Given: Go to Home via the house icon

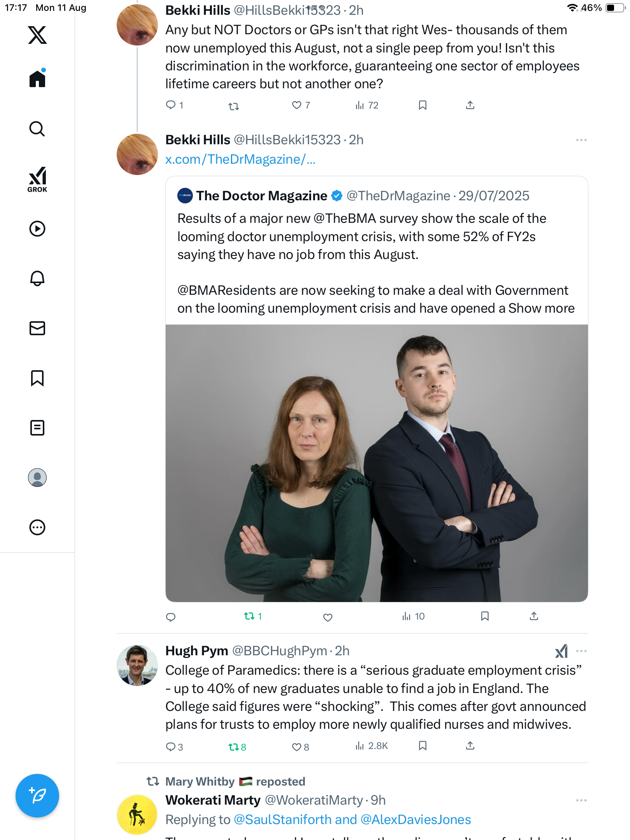Looking at the screenshot, I should click(x=37, y=79).
